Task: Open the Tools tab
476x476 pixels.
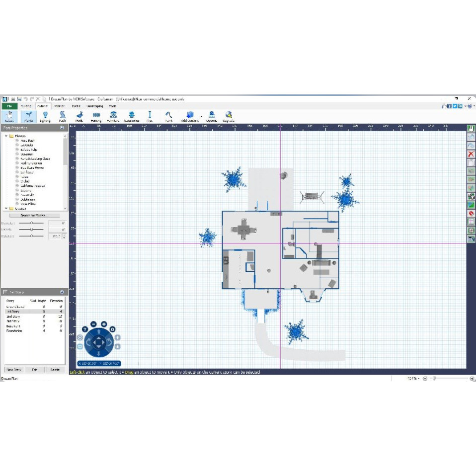Action: [113, 106]
